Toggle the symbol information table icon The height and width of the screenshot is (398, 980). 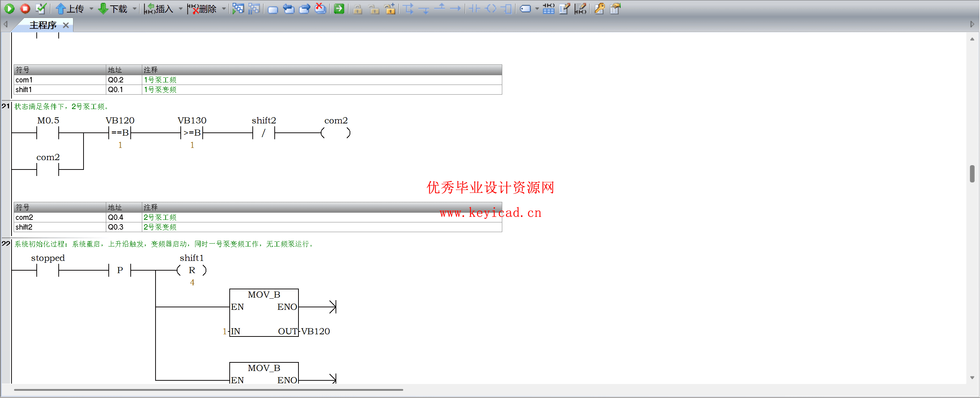pos(549,8)
